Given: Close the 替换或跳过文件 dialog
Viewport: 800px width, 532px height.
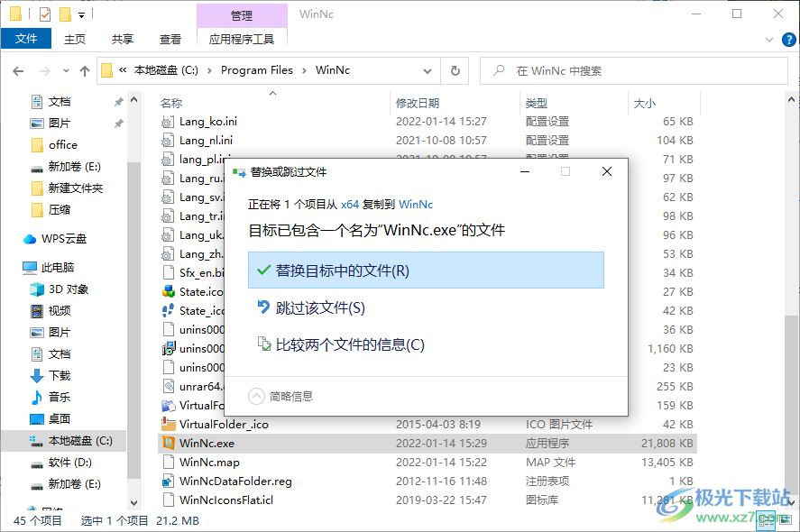Looking at the screenshot, I should (607, 171).
